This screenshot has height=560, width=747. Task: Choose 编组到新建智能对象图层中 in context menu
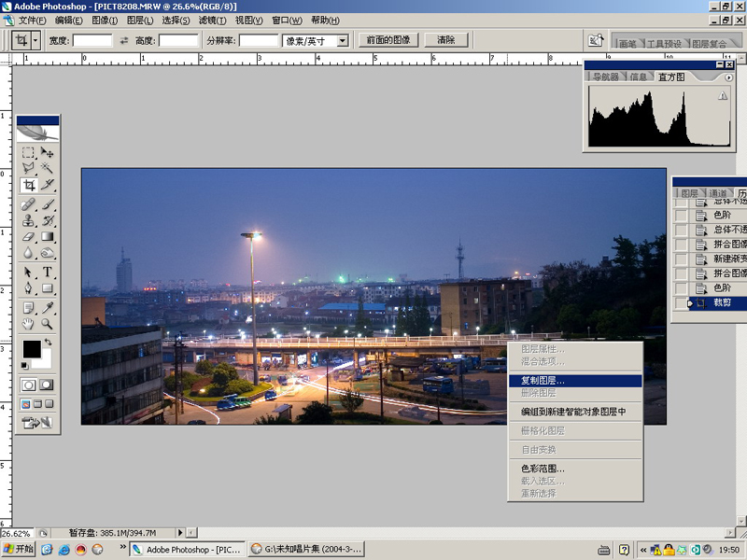click(575, 412)
